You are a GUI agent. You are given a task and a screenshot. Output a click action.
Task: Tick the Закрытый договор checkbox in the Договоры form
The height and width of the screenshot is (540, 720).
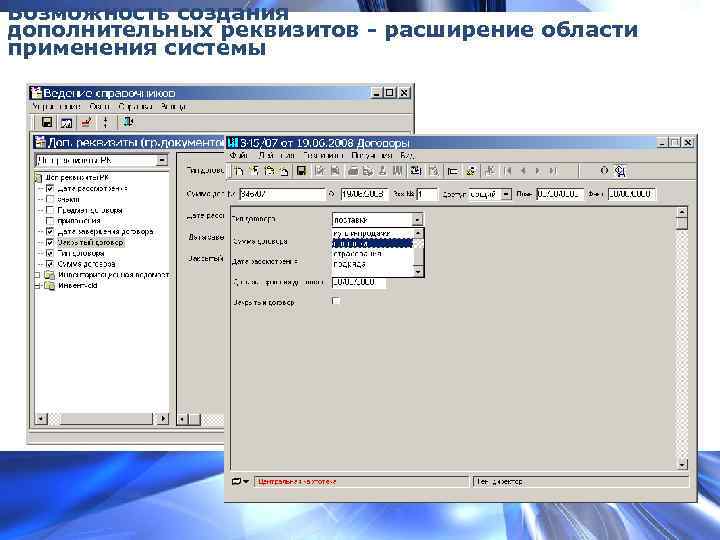point(336,301)
